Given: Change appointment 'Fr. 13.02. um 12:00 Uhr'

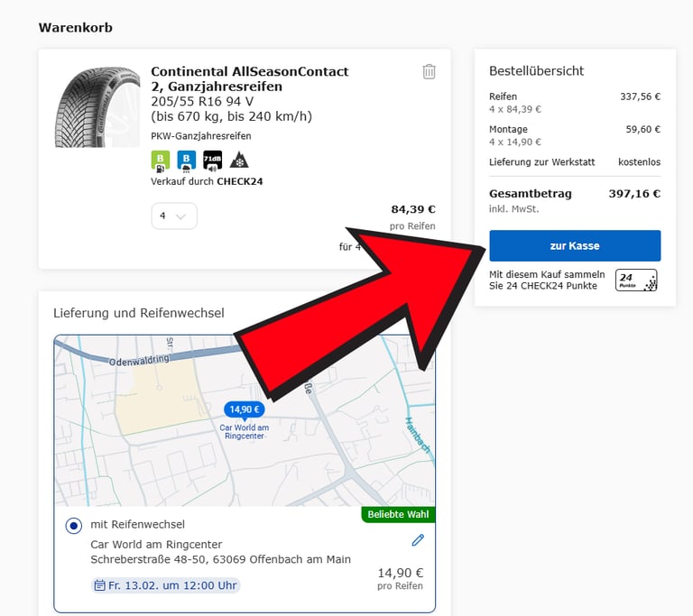Looking at the screenshot, I should 166,585.
